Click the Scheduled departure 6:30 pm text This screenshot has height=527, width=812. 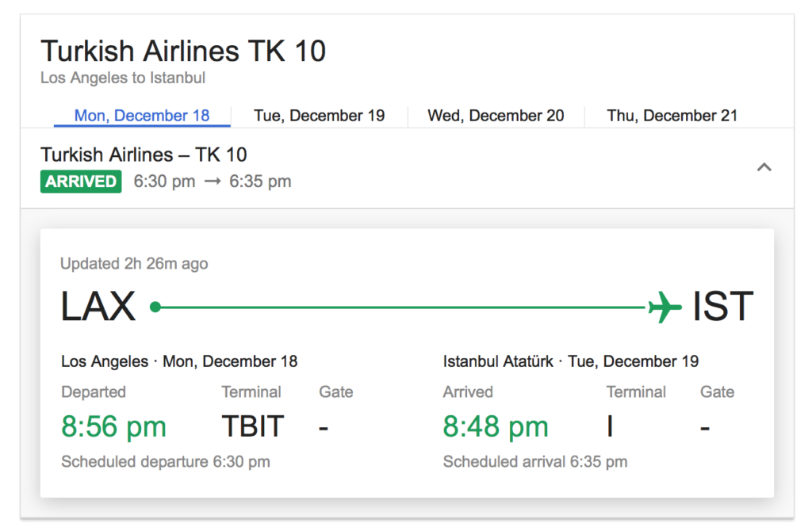165,461
